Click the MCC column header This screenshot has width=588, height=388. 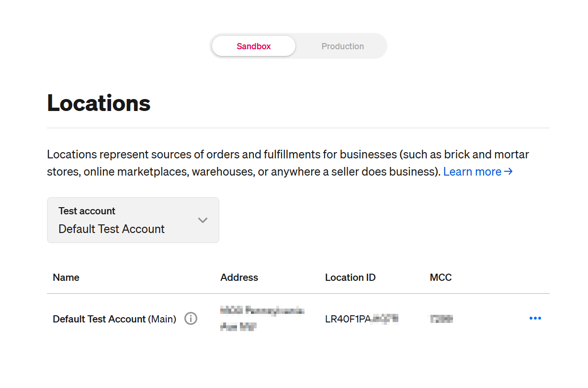pyautogui.click(x=441, y=277)
